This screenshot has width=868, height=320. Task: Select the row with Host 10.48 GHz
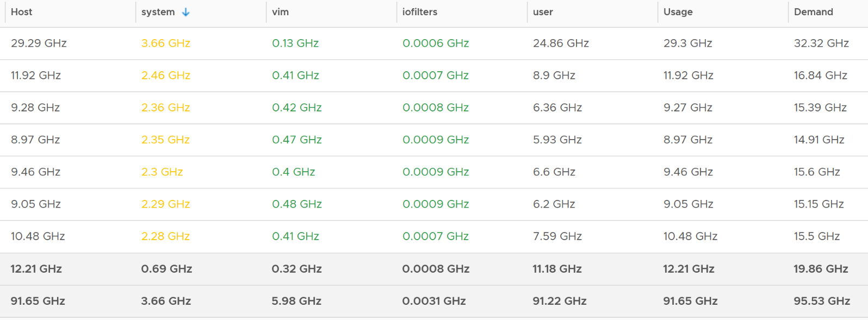coord(434,236)
